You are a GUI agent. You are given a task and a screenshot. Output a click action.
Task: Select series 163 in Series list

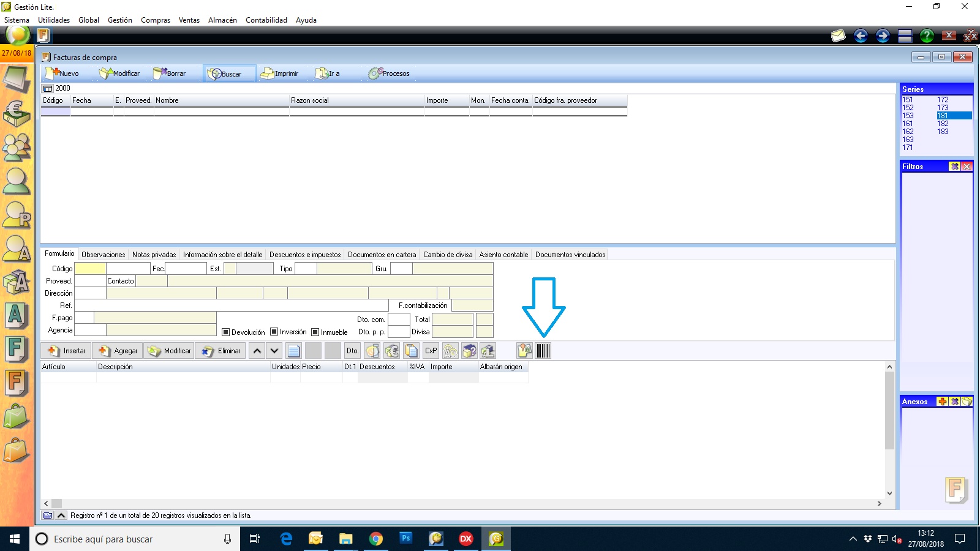click(x=908, y=140)
